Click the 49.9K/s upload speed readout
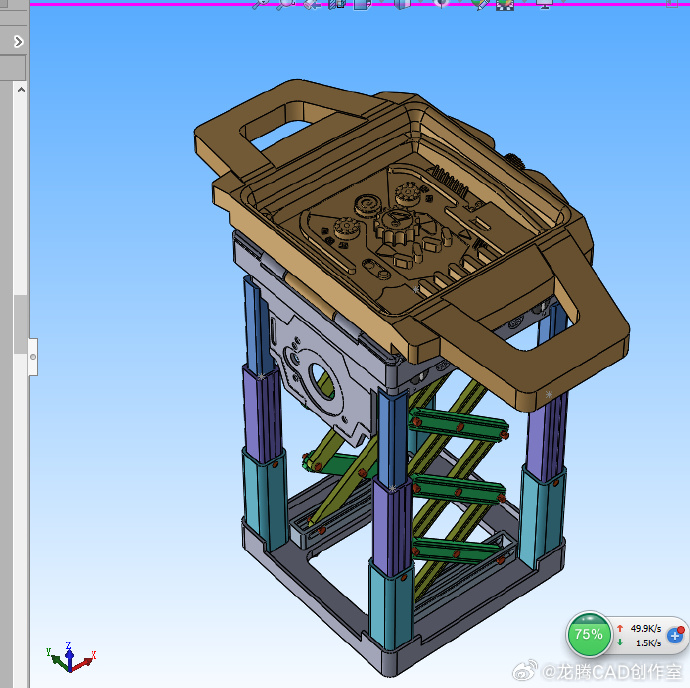The height and width of the screenshot is (688, 690). click(646, 628)
